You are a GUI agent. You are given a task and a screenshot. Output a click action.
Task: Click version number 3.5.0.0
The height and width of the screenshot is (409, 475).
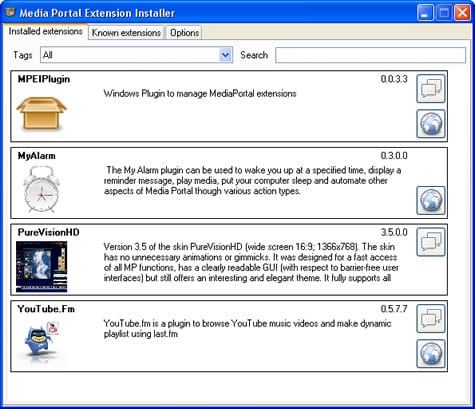coord(394,232)
